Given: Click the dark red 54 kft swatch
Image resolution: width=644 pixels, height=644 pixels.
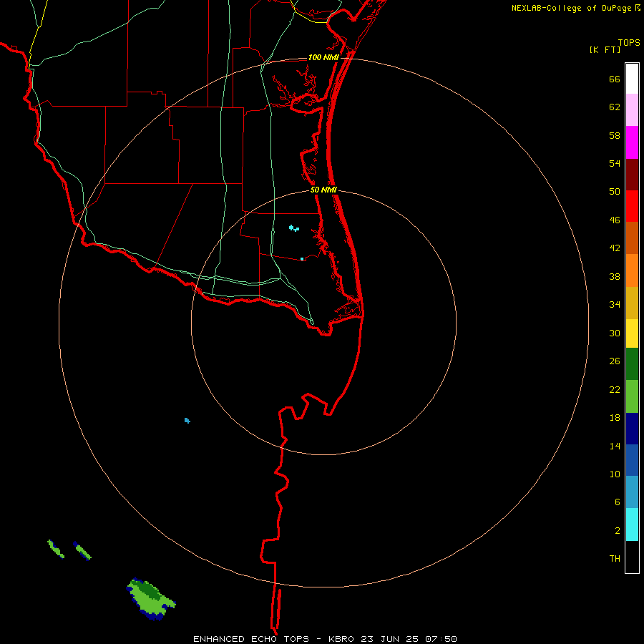Looking at the screenshot, I should tap(632, 175).
